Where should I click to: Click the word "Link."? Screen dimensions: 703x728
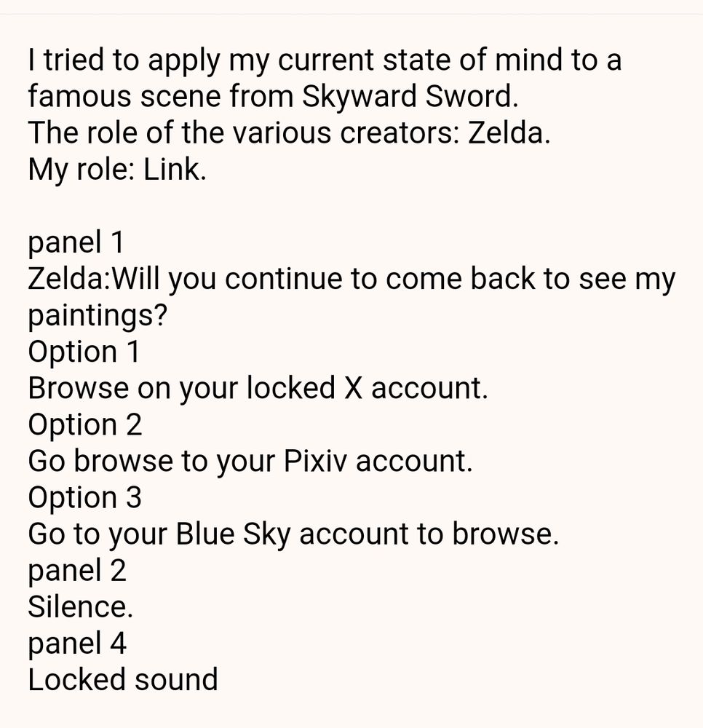click(175, 170)
